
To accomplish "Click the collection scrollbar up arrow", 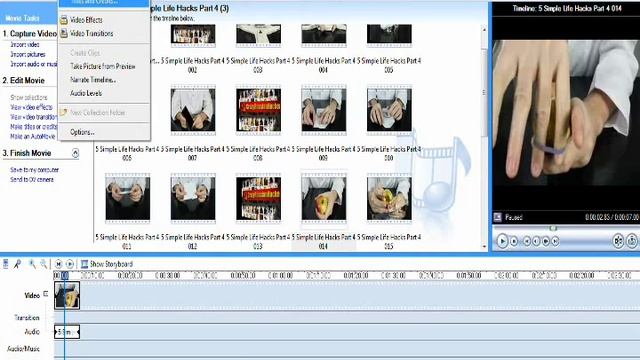I will (x=484, y=30).
